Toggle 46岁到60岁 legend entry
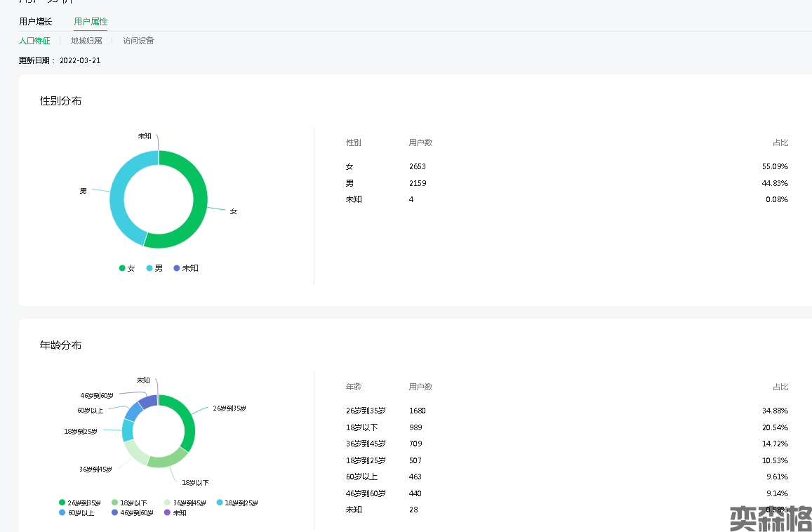This screenshot has height=532, width=812. [132, 512]
